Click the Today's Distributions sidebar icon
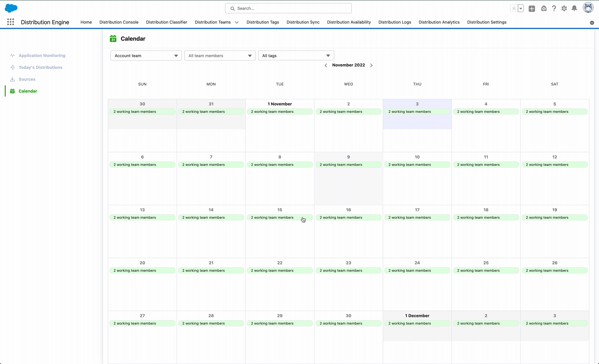This screenshot has width=599, height=364. (x=12, y=67)
